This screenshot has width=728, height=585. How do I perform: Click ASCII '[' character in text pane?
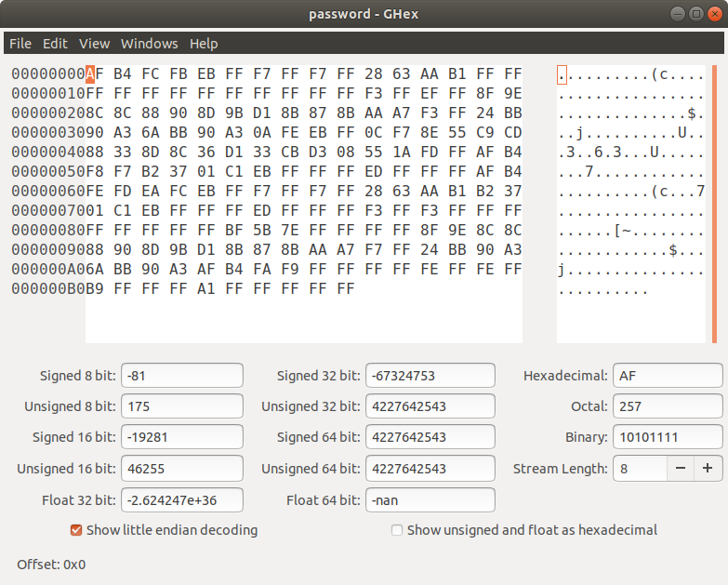coord(617,230)
